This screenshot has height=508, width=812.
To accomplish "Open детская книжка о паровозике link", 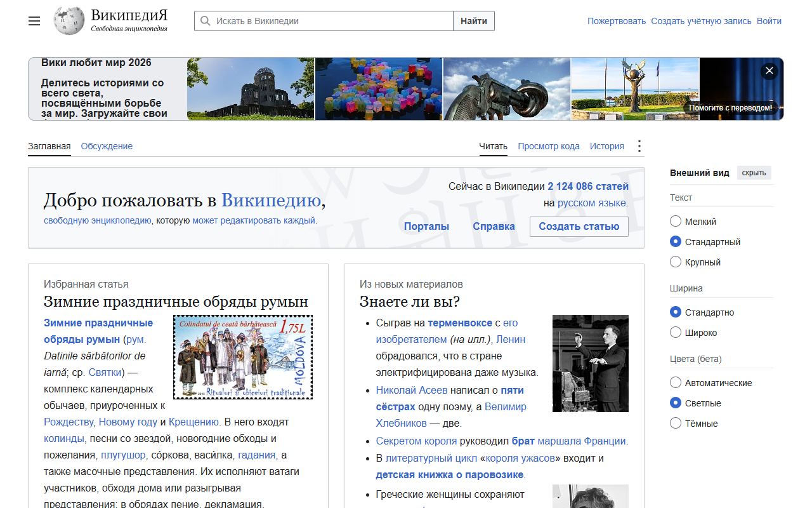I will click(450, 474).
